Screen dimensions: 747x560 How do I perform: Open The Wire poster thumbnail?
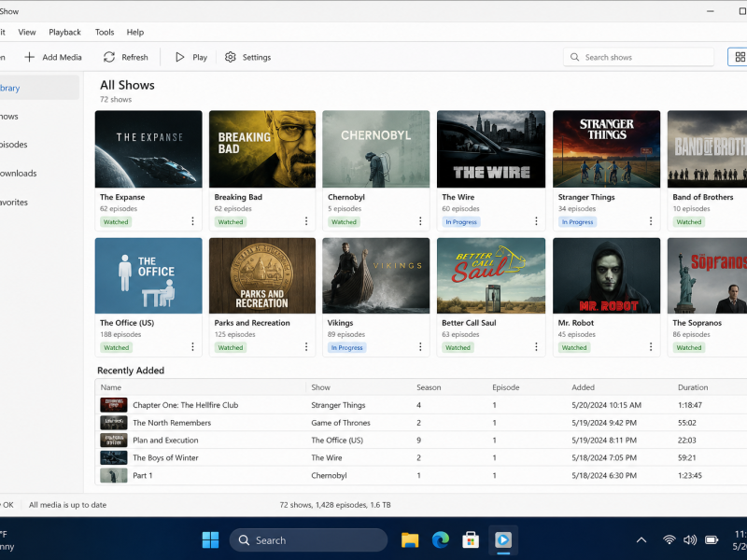491,149
